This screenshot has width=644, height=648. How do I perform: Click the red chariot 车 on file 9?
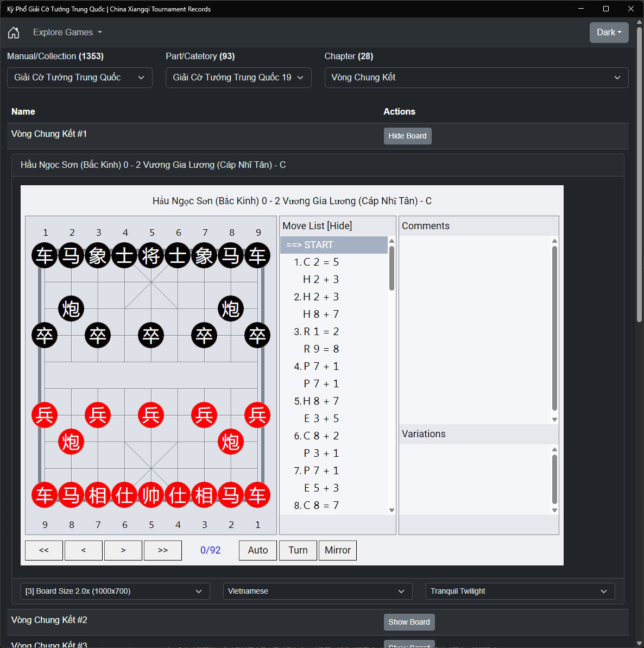45,495
